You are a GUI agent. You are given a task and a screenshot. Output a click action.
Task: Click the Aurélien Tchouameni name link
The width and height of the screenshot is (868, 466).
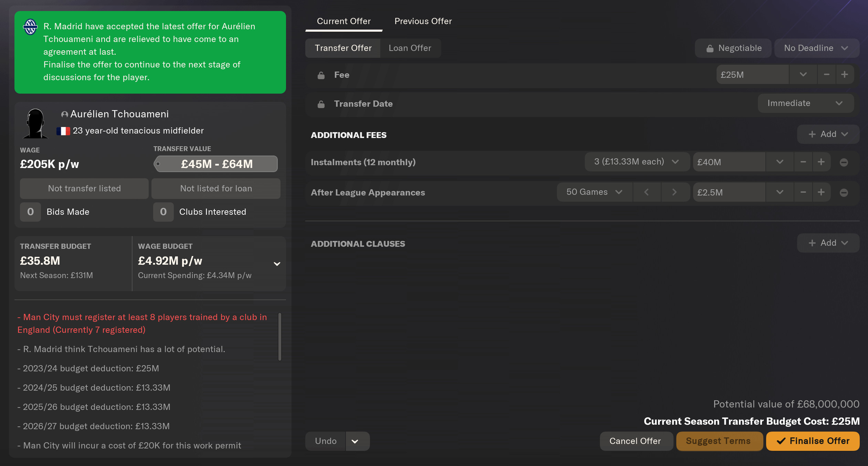point(119,114)
